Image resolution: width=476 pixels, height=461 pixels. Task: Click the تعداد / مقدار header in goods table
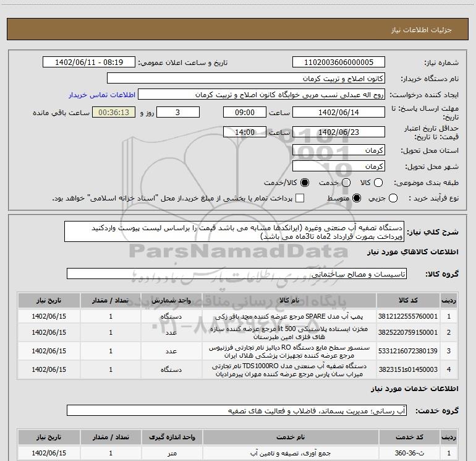coord(111,300)
